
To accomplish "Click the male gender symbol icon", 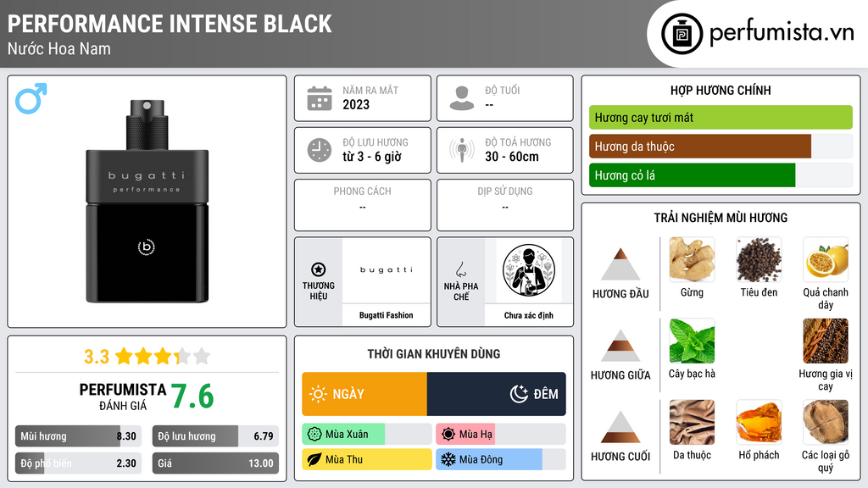I will (x=31, y=98).
